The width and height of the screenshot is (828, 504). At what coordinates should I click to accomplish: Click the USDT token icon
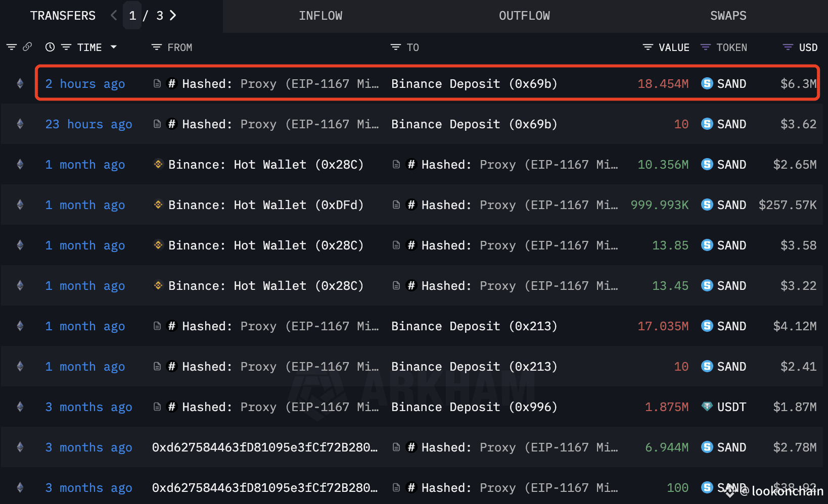pyautogui.click(x=707, y=407)
